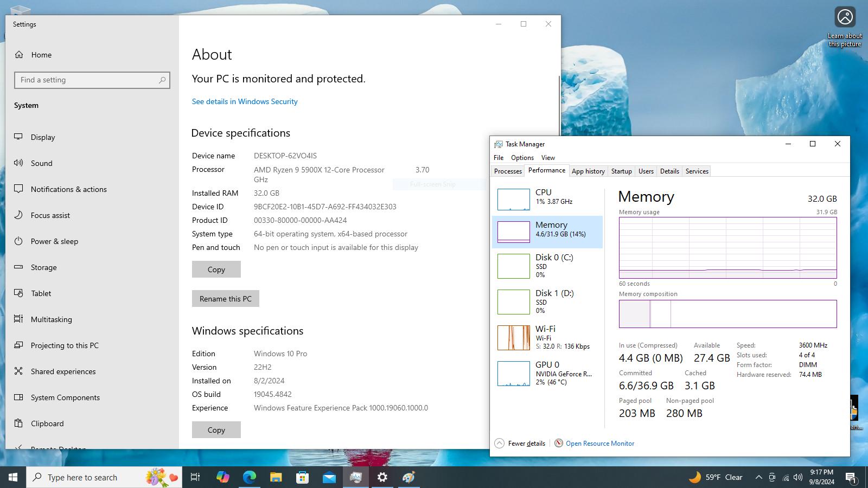This screenshot has height=488, width=868.
Task: Open Sound settings in sidebar
Action: (x=92, y=163)
